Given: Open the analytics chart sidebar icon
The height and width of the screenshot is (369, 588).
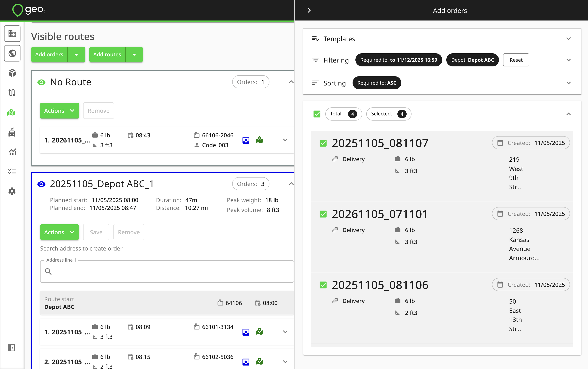Looking at the screenshot, I should point(12,152).
